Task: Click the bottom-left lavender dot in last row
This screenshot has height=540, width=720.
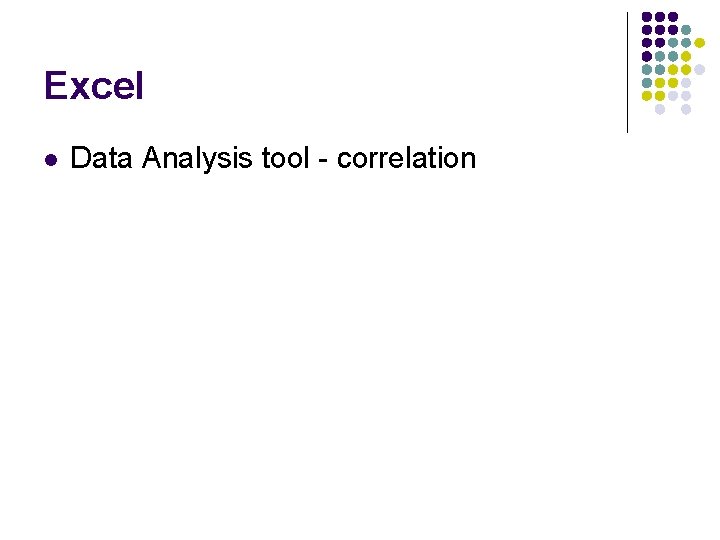Action: point(660,109)
